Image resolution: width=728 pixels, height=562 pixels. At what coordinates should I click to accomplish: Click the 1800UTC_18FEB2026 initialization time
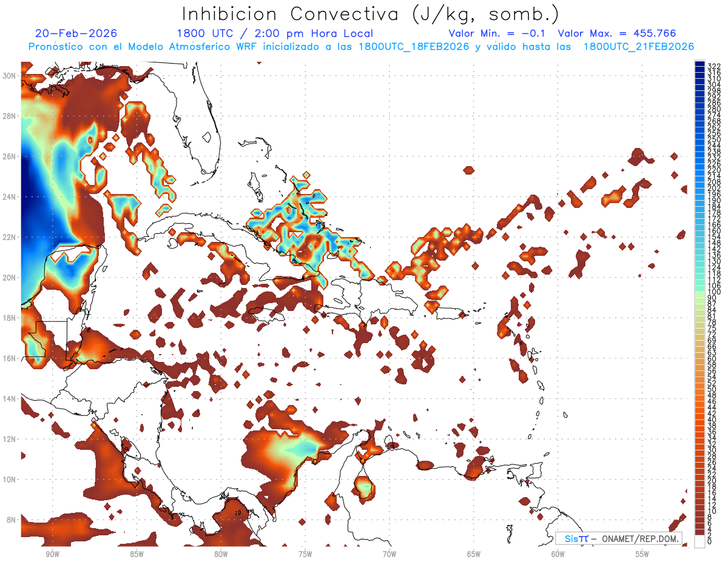[414, 47]
